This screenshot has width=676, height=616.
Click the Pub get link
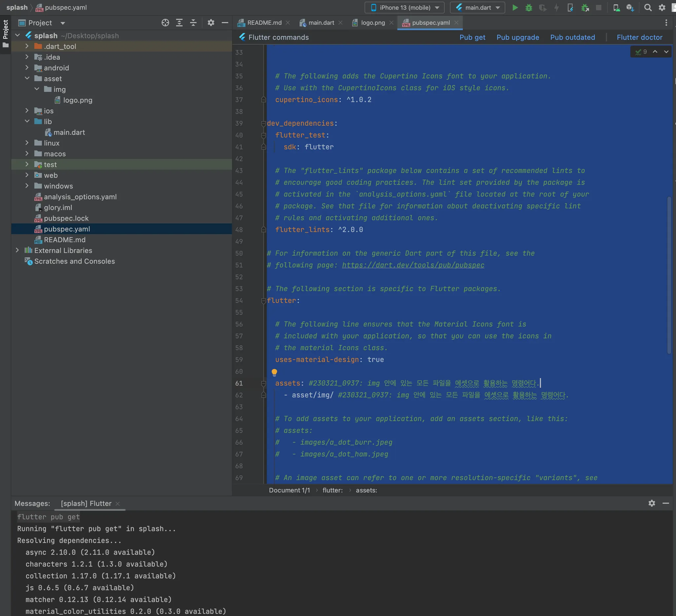coord(472,37)
